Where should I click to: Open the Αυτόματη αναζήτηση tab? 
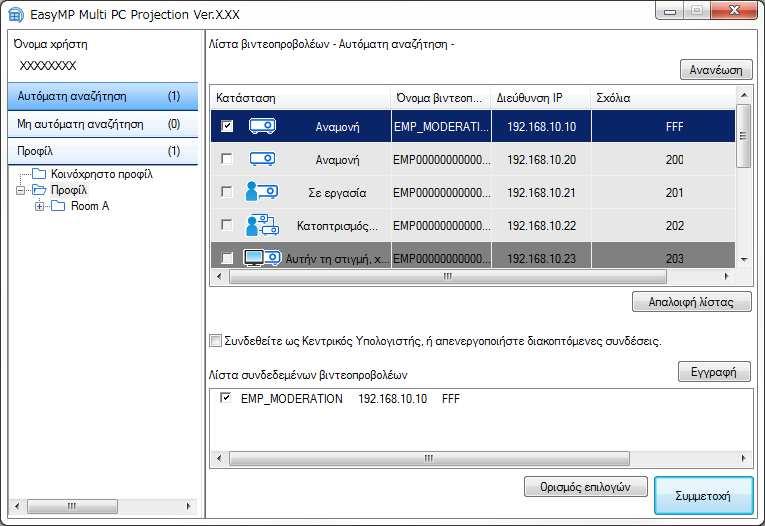(103, 96)
